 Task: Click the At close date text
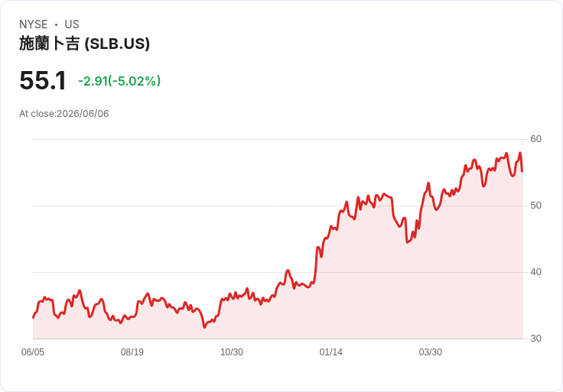64,114
